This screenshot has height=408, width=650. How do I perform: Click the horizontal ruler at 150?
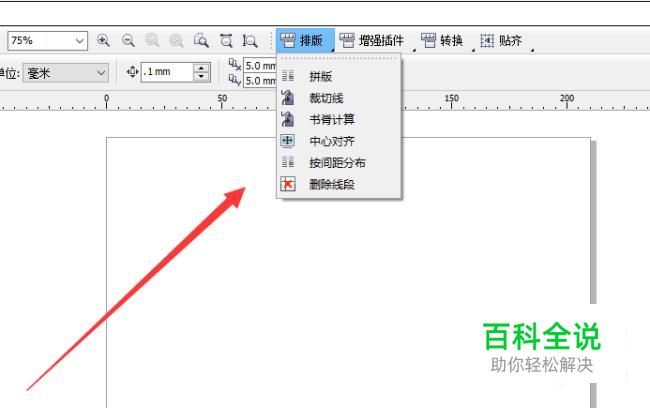[x=451, y=100]
